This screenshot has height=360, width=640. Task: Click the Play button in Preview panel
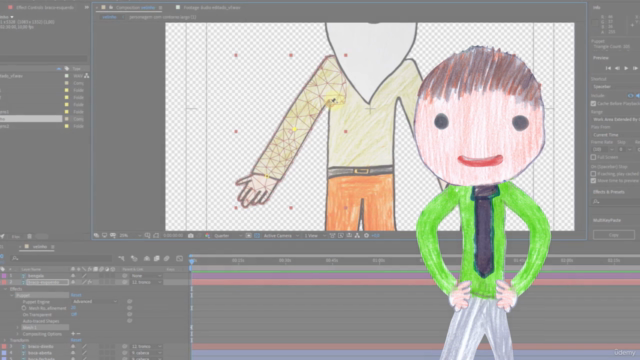tap(626, 68)
